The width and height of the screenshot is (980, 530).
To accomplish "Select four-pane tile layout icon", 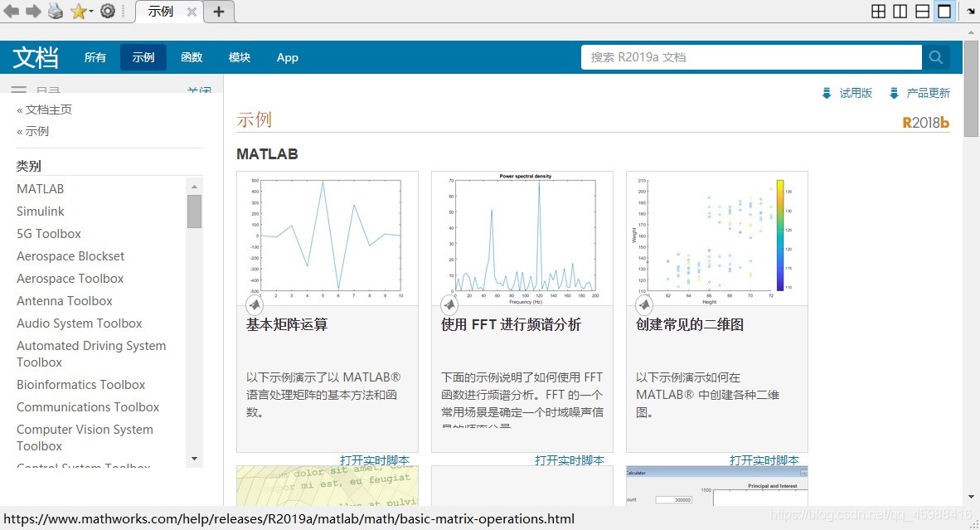I will pos(878,12).
